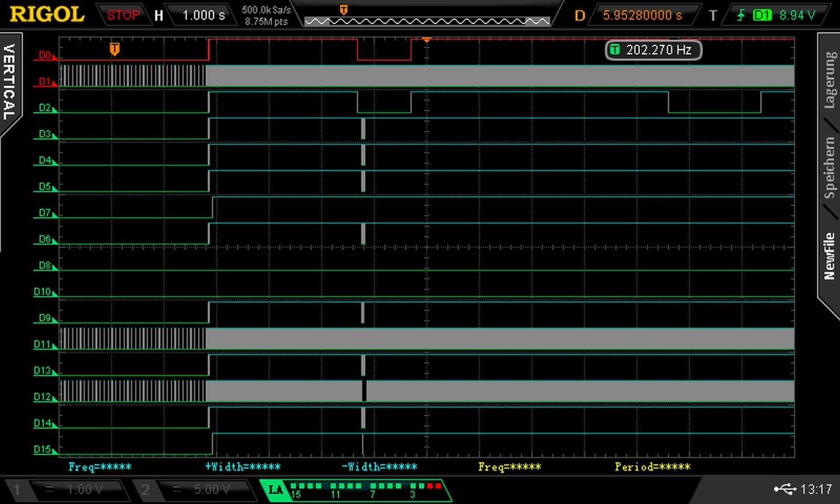The height and width of the screenshot is (504, 840).
Task: Select the D4 channel label
Action: coord(45,160)
